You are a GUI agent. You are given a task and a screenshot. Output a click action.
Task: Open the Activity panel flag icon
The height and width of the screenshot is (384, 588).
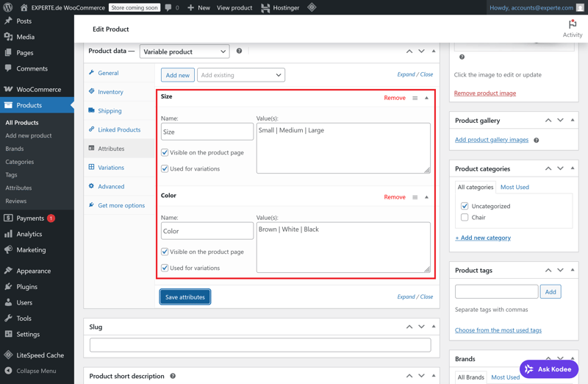click(x=572, y=24)
